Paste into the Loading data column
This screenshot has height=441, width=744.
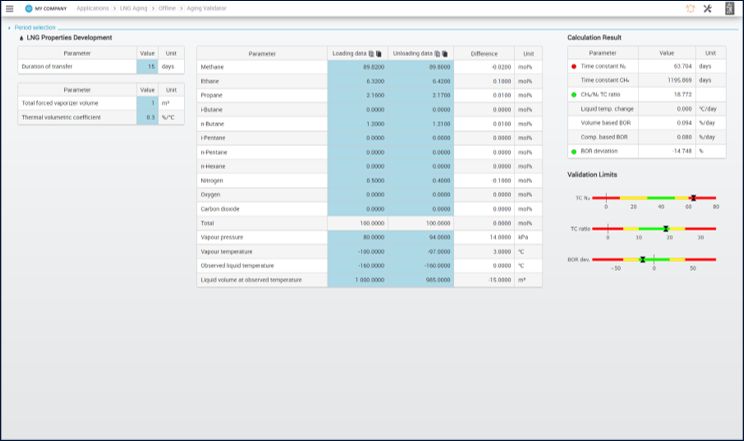tap(379, 54)
